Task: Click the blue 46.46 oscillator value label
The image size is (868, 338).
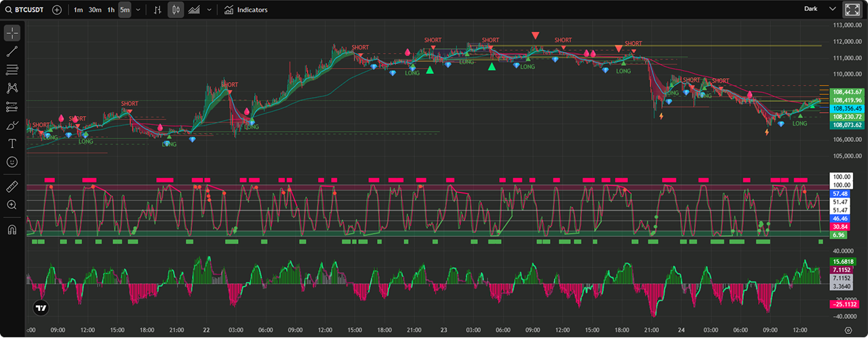Action: coord(840,219)
